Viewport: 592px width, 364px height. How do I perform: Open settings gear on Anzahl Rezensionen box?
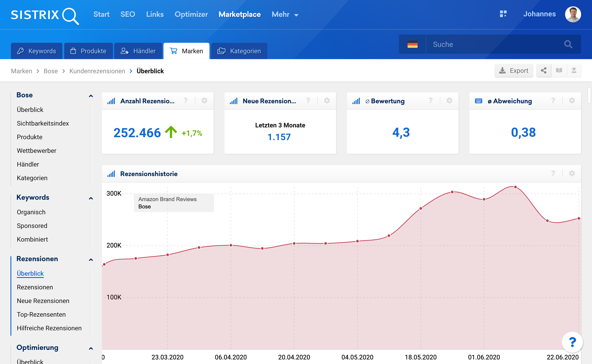click(x=204, y=101)
